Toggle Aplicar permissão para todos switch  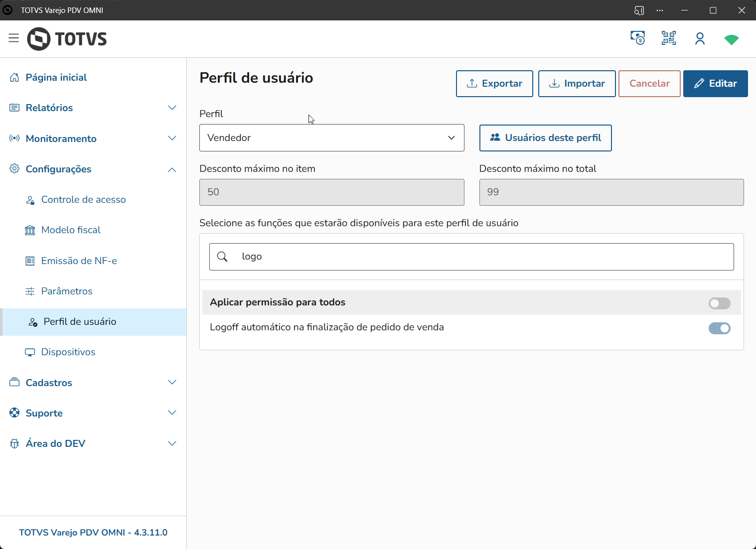(x=719, y=303)
